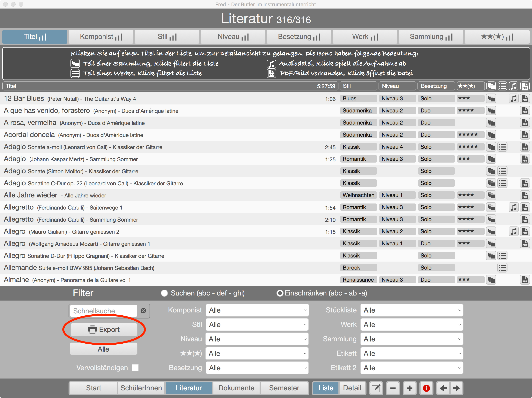Sort the list by Komponist

[x=101, y=37]
